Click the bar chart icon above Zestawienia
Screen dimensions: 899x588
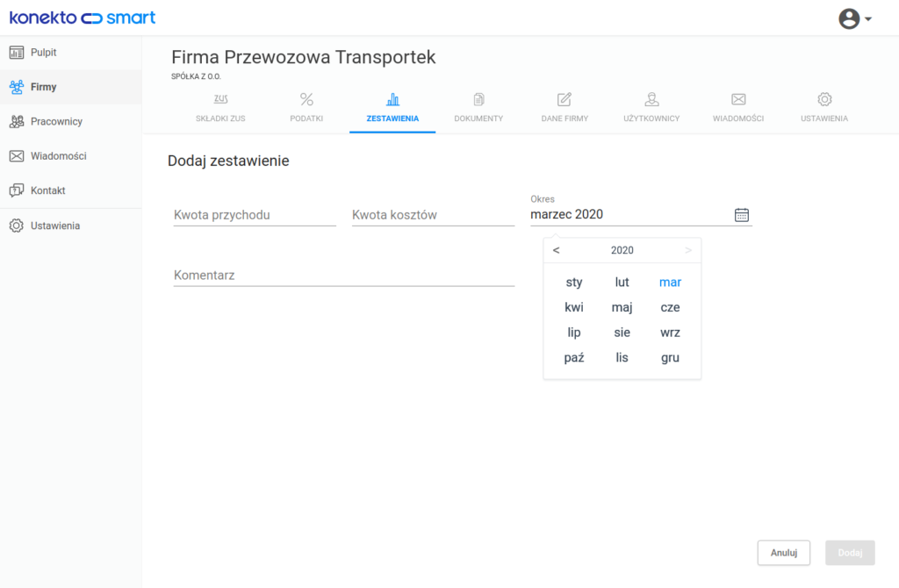[x=392, y=99]
